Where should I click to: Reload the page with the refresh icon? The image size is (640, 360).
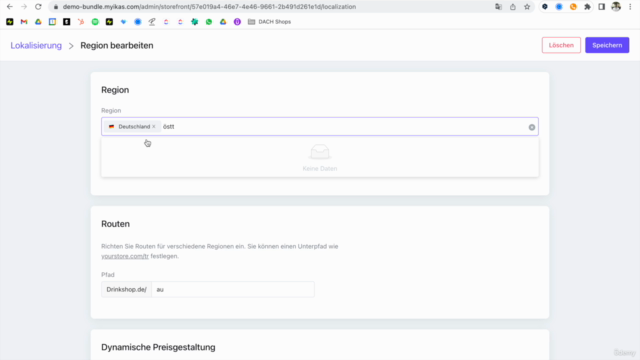pyautogui.click(x=38, y=7)
